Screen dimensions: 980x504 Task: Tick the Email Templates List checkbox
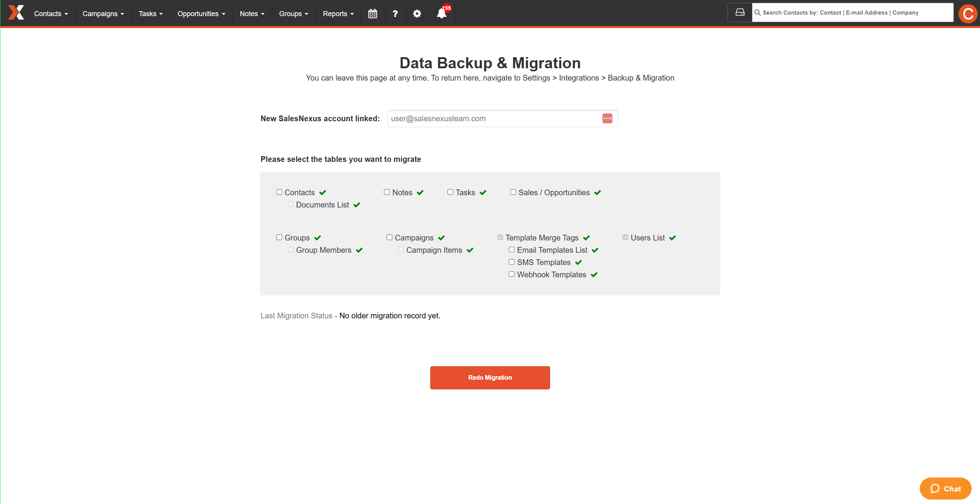[x=512, y=250]
